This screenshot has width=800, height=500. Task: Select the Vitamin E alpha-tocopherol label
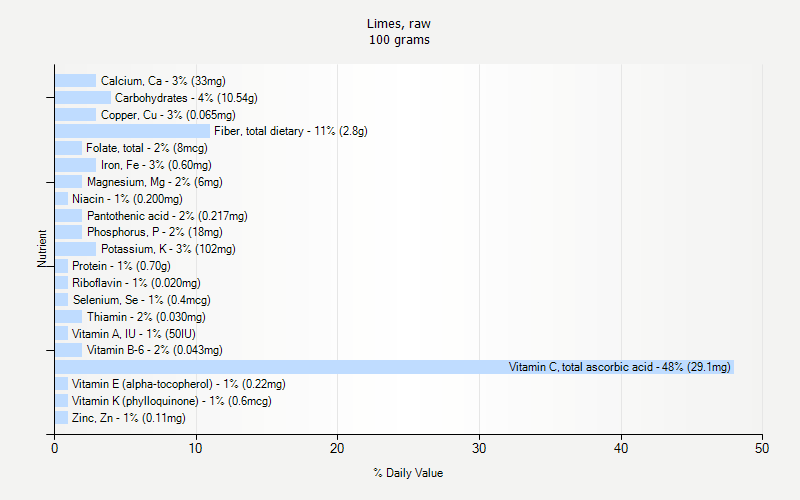click(178, 384)
